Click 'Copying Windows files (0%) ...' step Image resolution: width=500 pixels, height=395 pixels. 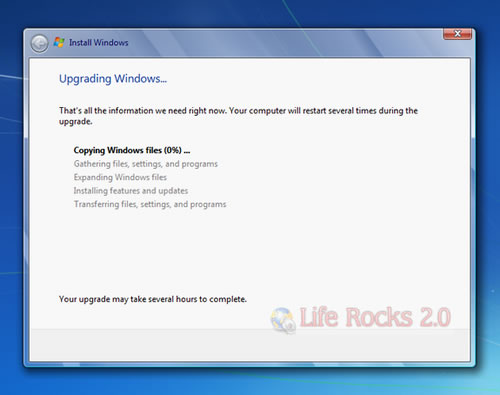(x=132, y=150)
